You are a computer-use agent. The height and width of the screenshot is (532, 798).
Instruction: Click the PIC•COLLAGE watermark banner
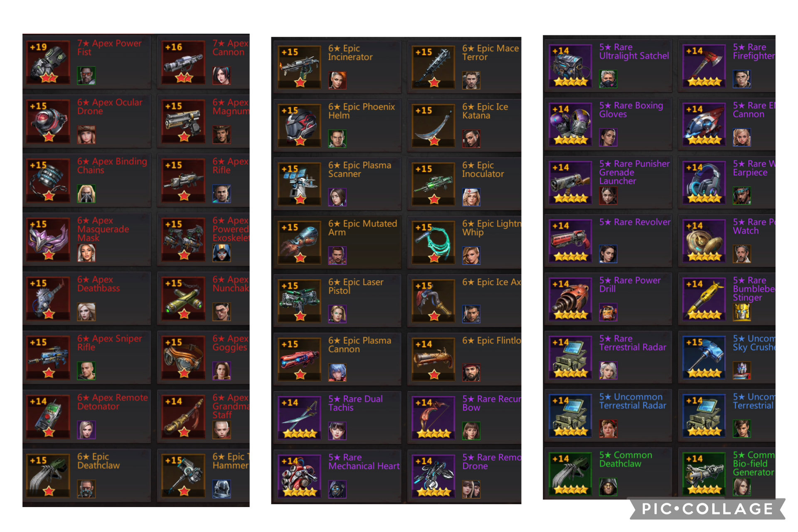[707, 509]
